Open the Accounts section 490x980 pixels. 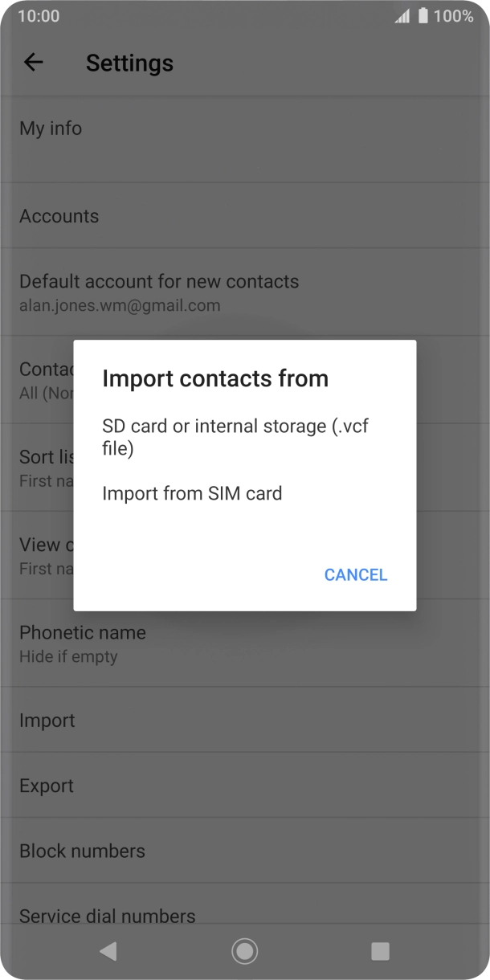59,216
